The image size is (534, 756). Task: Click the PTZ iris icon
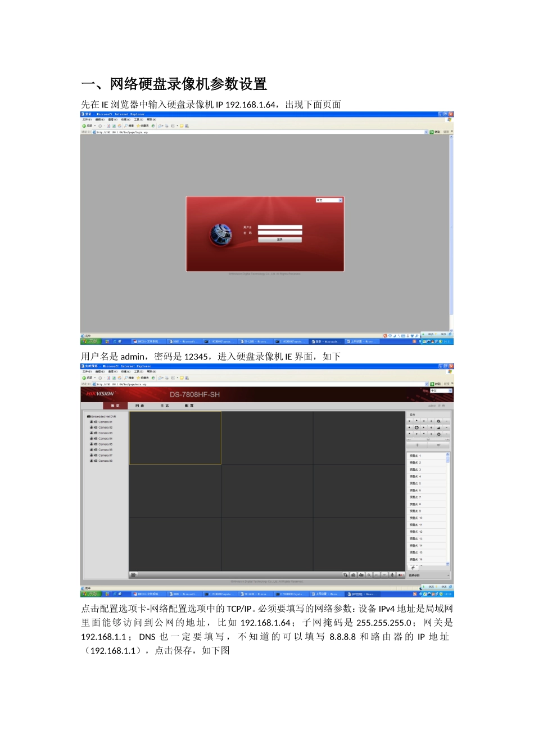click(x=438, y=434)
